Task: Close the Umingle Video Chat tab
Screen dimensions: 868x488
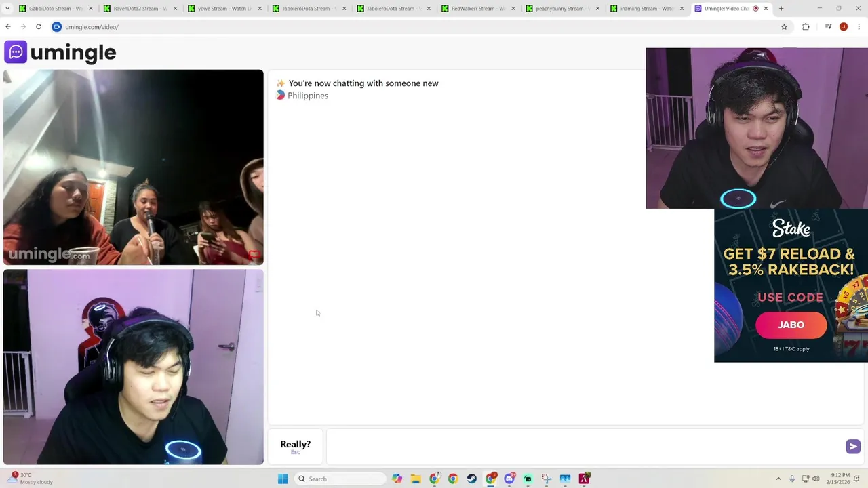Action: [x=766, y=9]
